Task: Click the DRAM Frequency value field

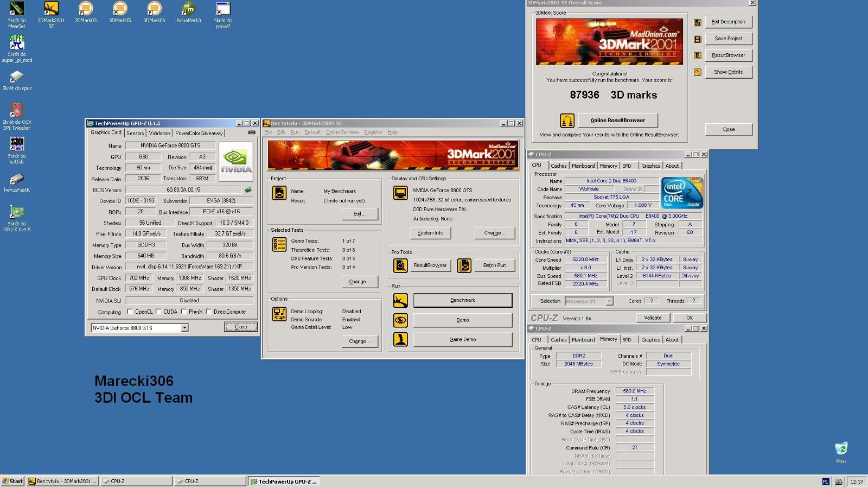Action: click(635, 391)
